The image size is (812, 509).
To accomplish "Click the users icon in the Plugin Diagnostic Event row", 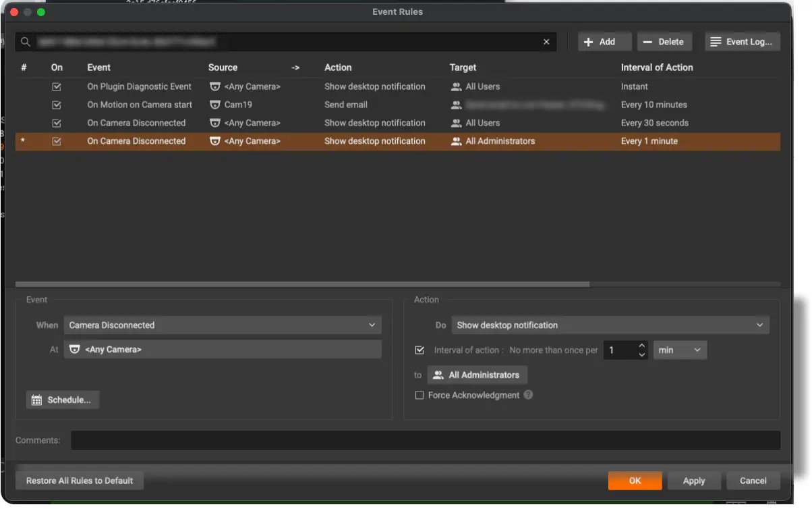I will tap(457, 86).
